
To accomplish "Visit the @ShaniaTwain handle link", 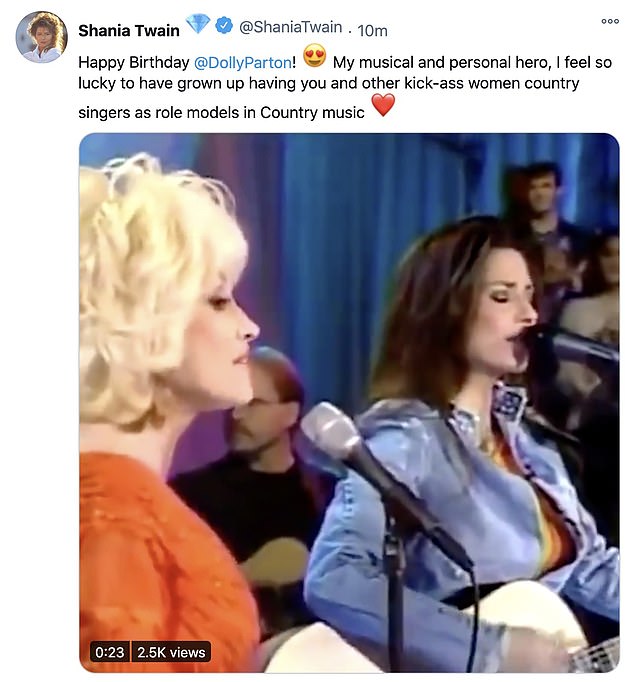I will pyautogui.click(x=289, y=27).
